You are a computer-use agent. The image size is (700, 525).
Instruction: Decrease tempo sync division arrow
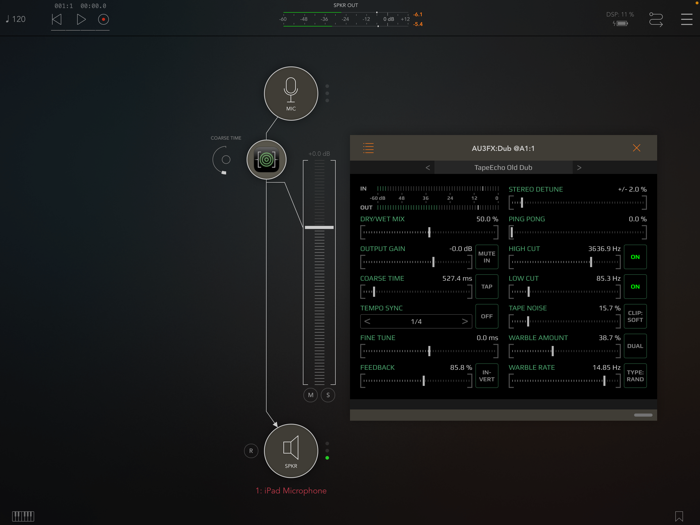pos(367,321)
